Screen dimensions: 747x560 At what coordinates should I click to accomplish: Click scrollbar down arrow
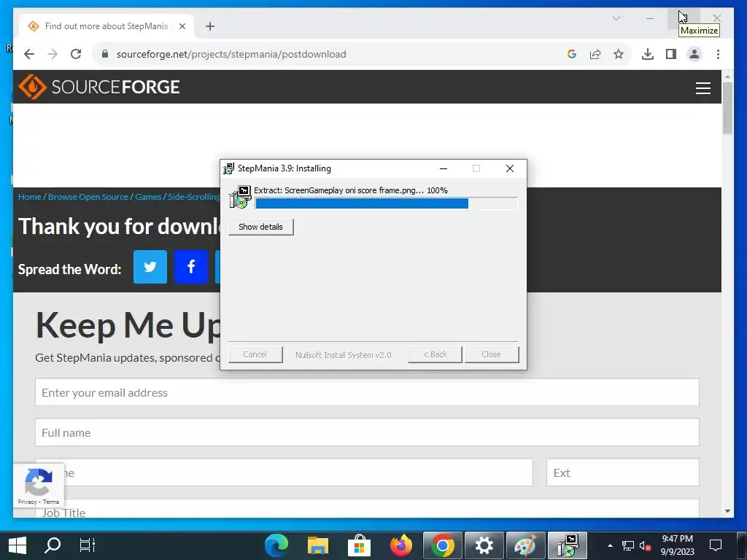click(727, 511)
